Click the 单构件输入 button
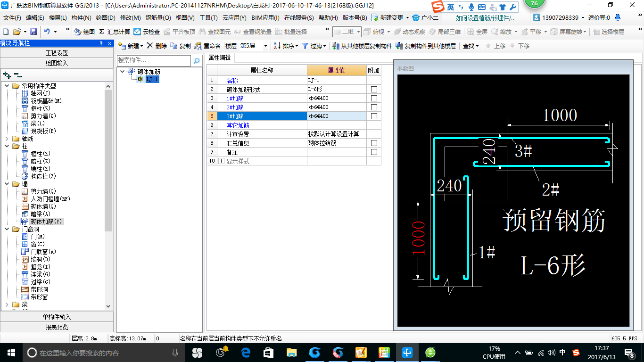Image resolution: width=644 pixels, height=362 pixels. [57, 317]
